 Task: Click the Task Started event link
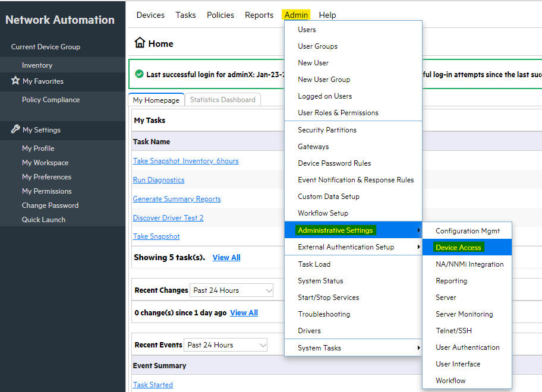click(x=152, y=384)
